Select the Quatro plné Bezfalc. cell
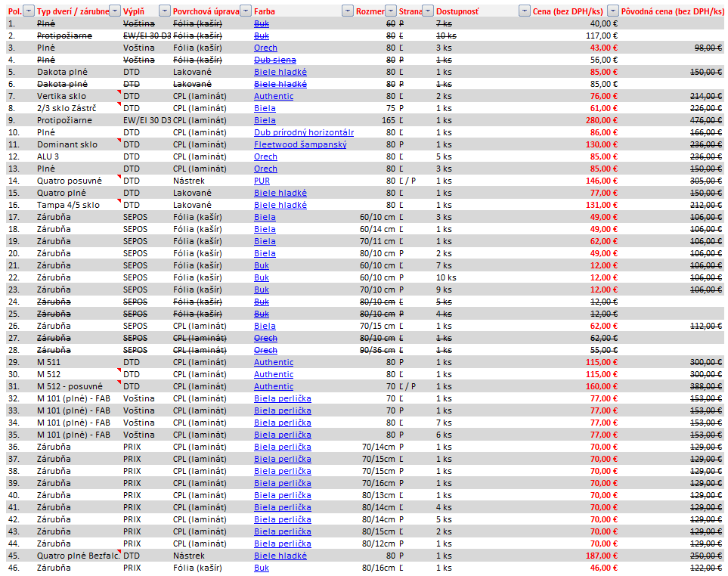The width and height of the screenshot is (728, 576). pos(78,556)
